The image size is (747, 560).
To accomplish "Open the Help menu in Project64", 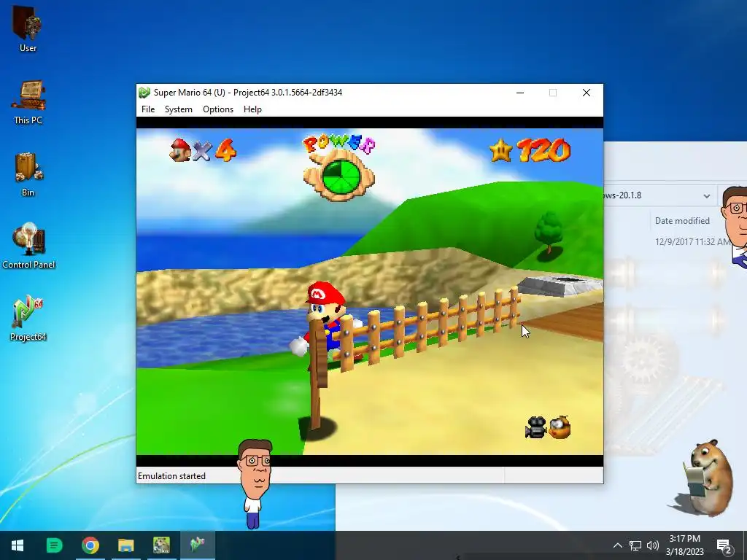I will point(252,109).
